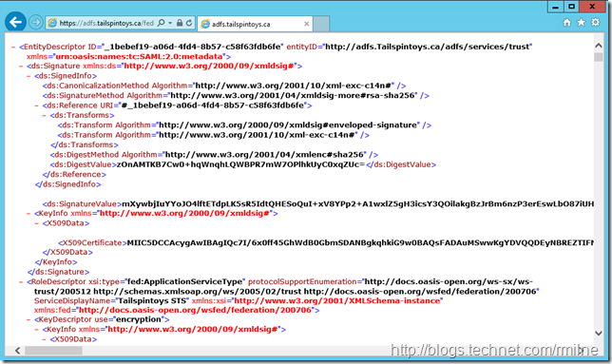Open a new tab
Viewport: 612px width, 364px height.
pyautogui.click(x=321, y=24)
